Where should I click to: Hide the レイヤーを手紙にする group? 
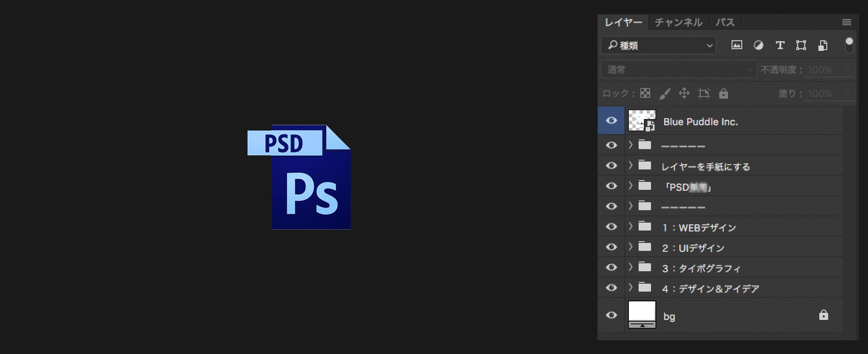(x=611, y=165)
